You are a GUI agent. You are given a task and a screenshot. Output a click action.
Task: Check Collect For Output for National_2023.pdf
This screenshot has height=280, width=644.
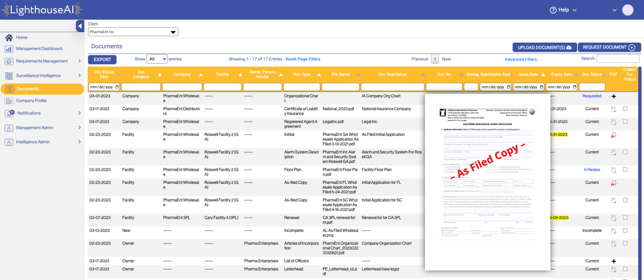[x=625, y=109]
